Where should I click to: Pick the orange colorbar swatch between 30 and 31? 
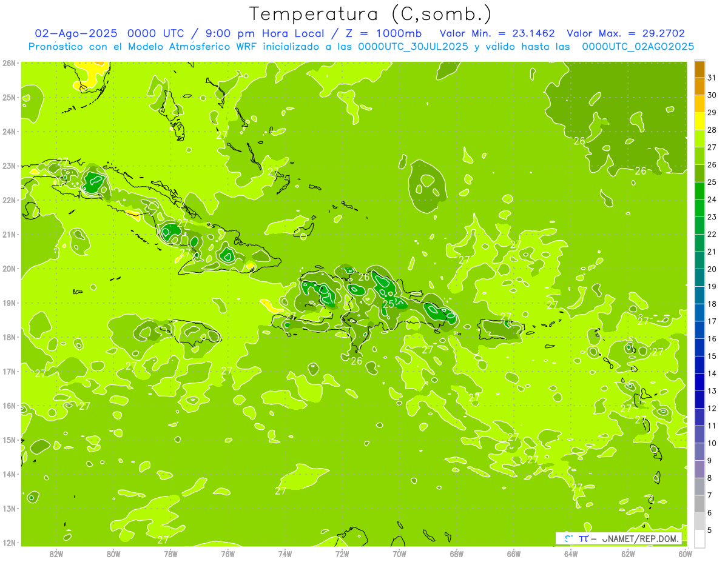699,86
